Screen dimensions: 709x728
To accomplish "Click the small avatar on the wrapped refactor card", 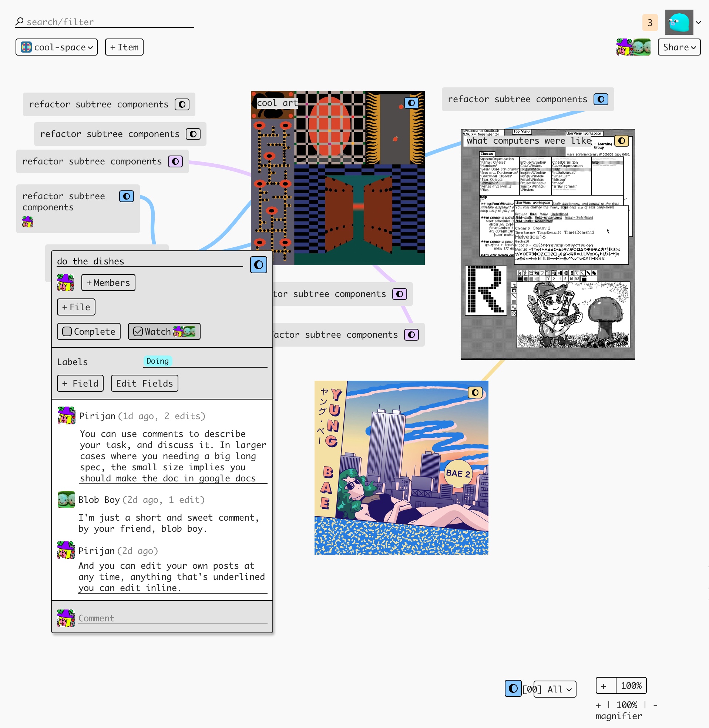I will (x=28, y=223).
